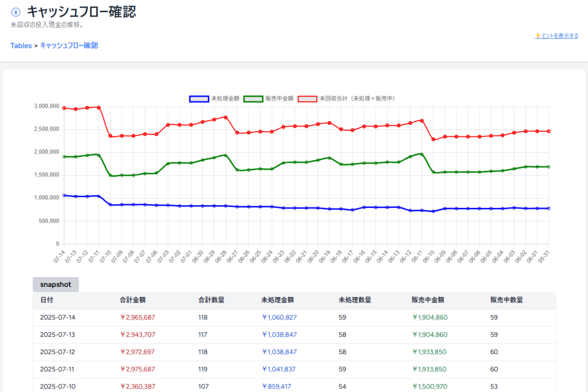Click the 日付 column header
Screen dimensions: 588x392
pos(47,300)
